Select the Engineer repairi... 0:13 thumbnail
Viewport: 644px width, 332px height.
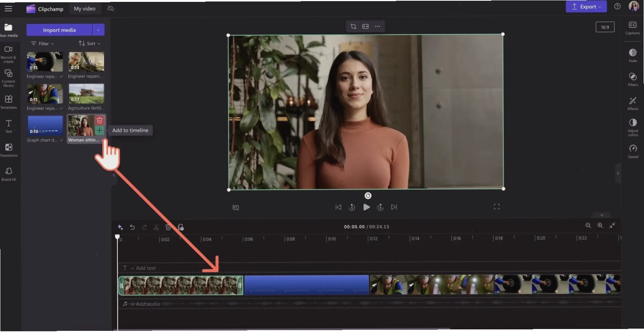[x=86, y=62]
